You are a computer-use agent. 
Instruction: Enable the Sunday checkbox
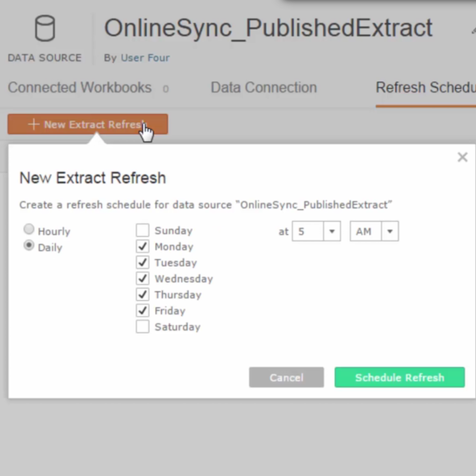click(x=143, y=230)
